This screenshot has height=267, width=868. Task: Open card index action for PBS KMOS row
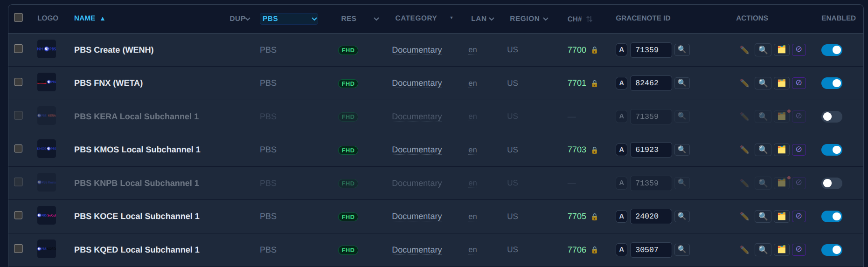pyautogui.click(x=782, y=149)
